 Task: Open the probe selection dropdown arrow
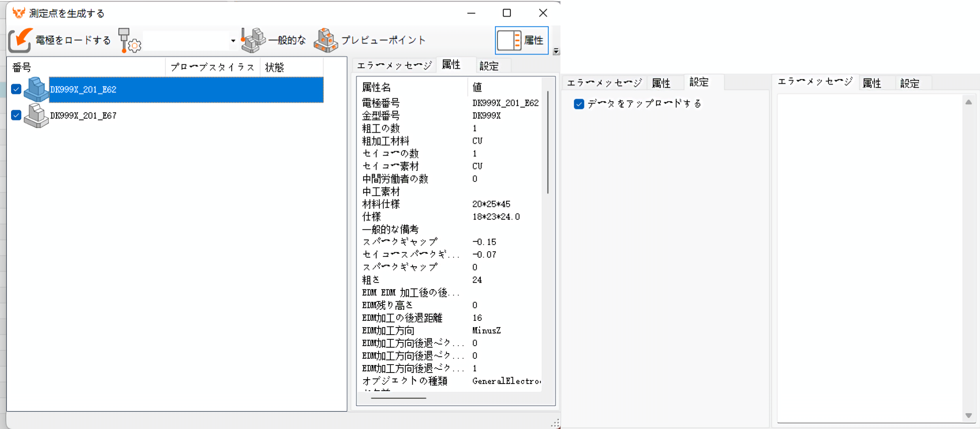pyautogui.click(x=233, y=41)
